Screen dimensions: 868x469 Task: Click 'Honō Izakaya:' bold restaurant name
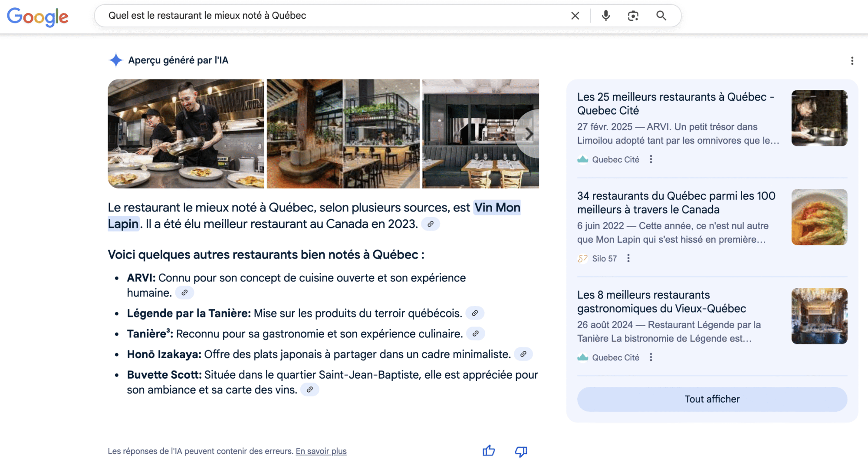pos(164,354)
